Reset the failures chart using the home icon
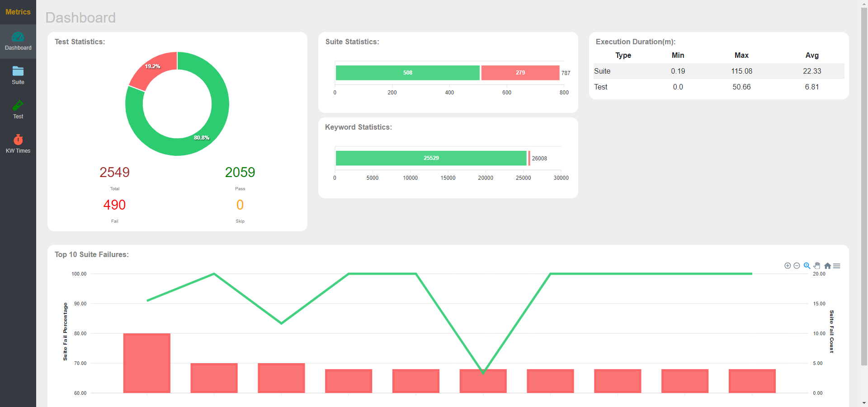 [x=827, y=266]
